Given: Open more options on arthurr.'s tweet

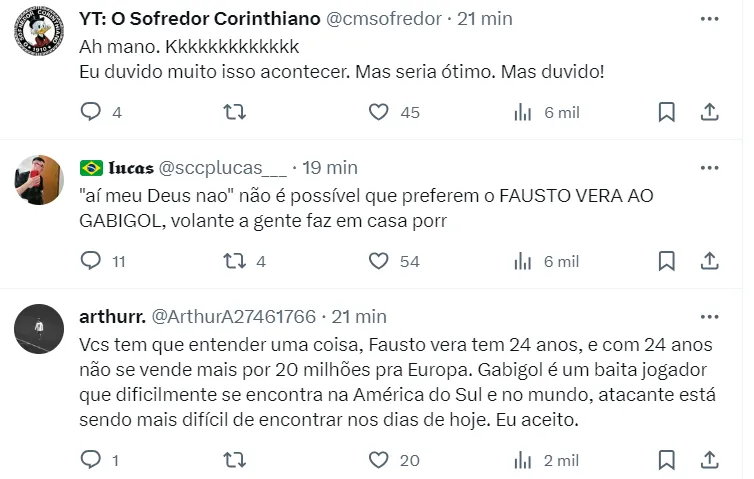Looking at the screenshot, I should click(x=708, y=316).
